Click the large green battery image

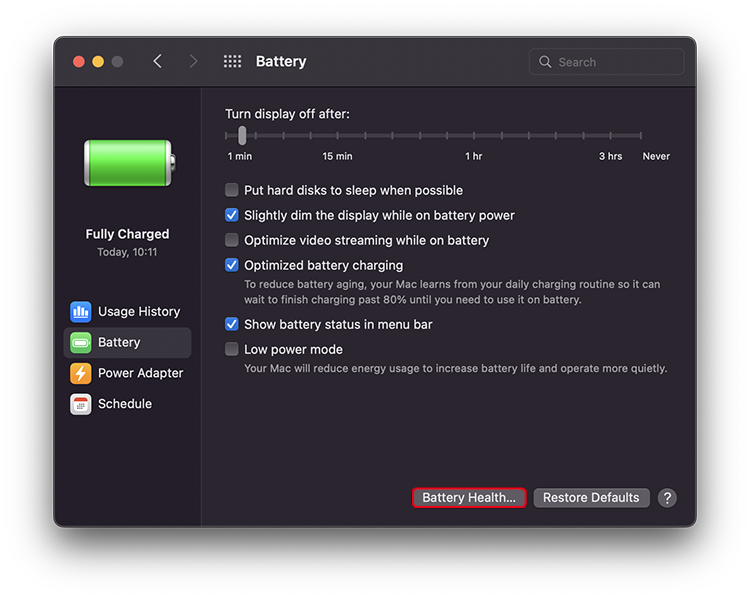[x=129, y=163]
